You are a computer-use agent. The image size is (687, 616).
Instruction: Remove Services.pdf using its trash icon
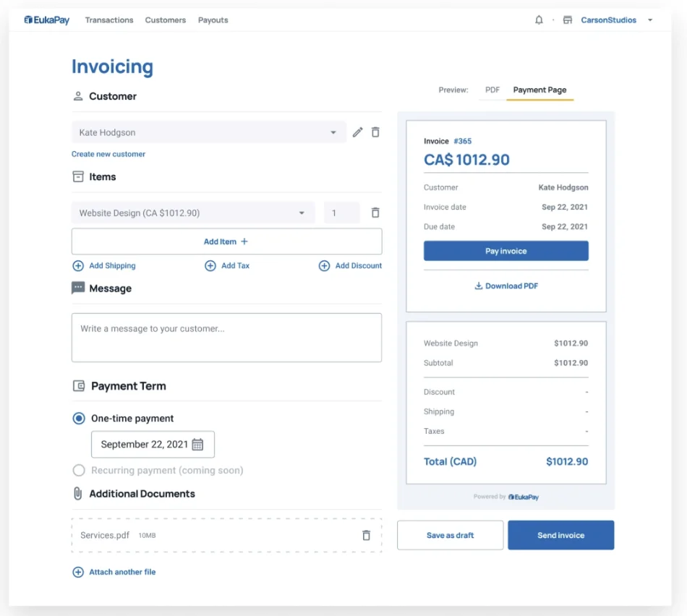[x=367, y=535]
